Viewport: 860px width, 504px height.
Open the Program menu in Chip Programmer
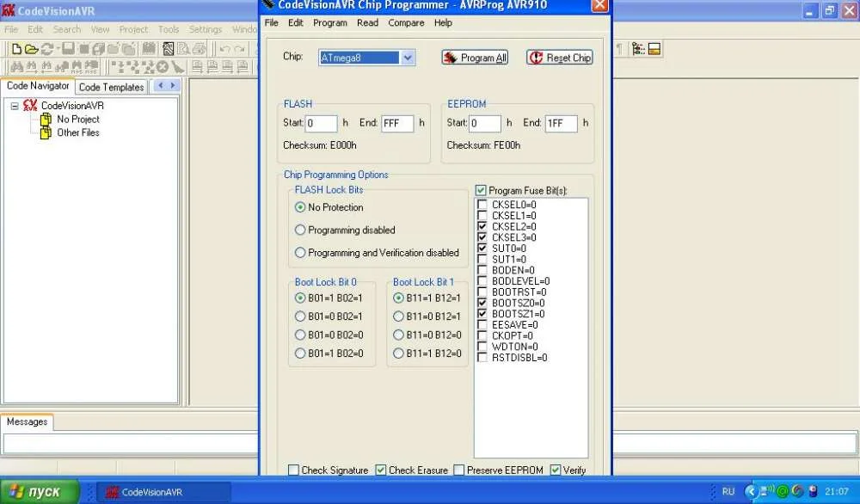click(330, 23)
